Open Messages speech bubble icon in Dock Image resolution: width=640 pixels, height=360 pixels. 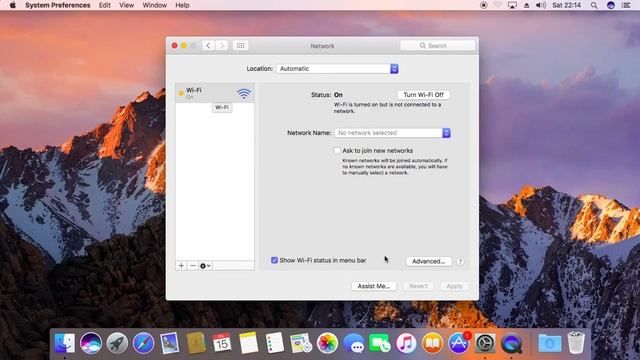pyautogui.click(x=353, y=343)
